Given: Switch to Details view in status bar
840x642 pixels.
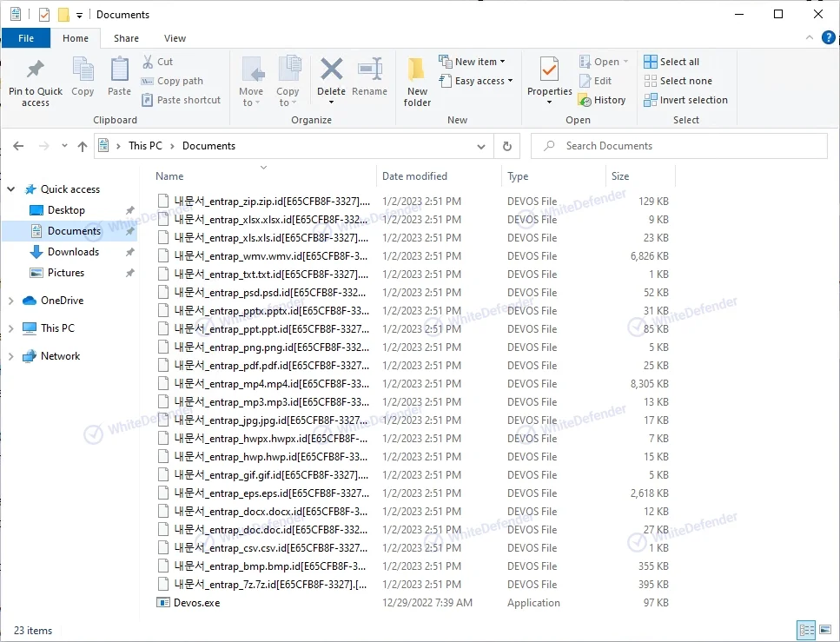Looking at the screenshot, I should (x=804, y=631).
